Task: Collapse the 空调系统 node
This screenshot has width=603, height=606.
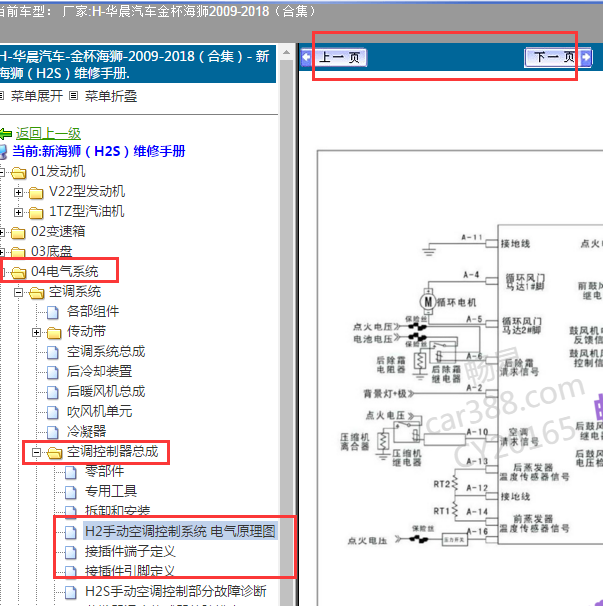Action: tap(18, 293)
